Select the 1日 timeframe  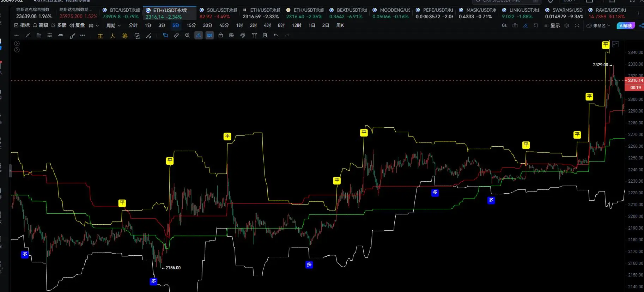312,25
